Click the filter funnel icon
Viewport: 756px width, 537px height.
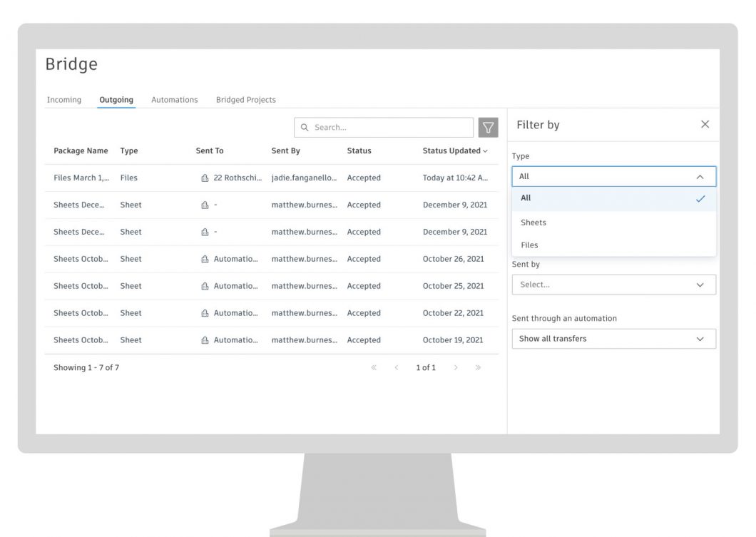(x=488, y=127)
